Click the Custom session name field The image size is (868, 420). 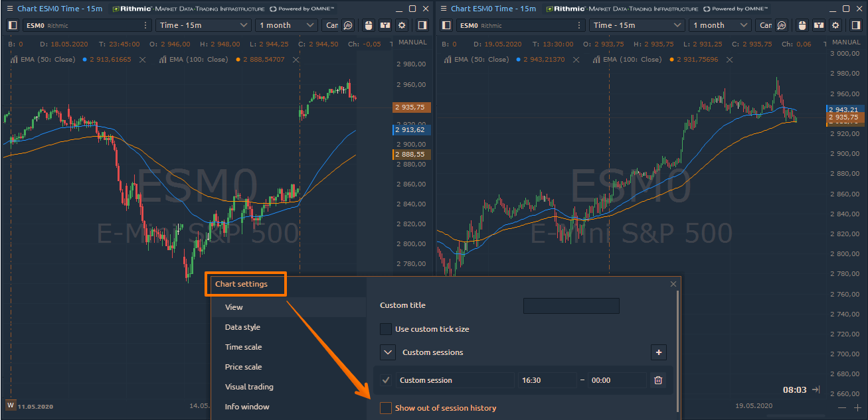pos(455,380)
